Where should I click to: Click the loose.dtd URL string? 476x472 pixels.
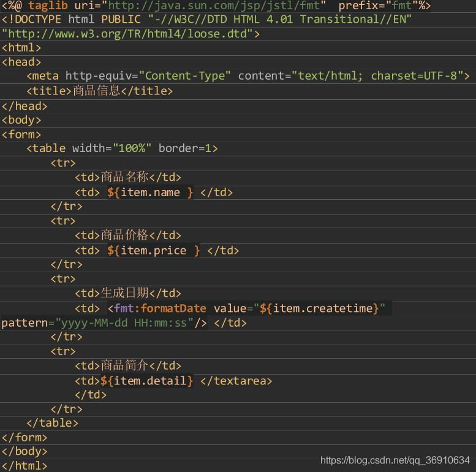[x=127, y=34]
